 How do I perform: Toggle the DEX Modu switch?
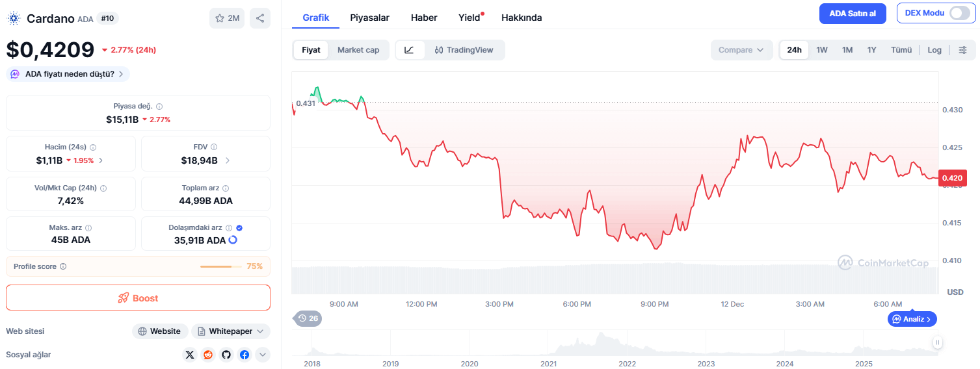[959, 13]
